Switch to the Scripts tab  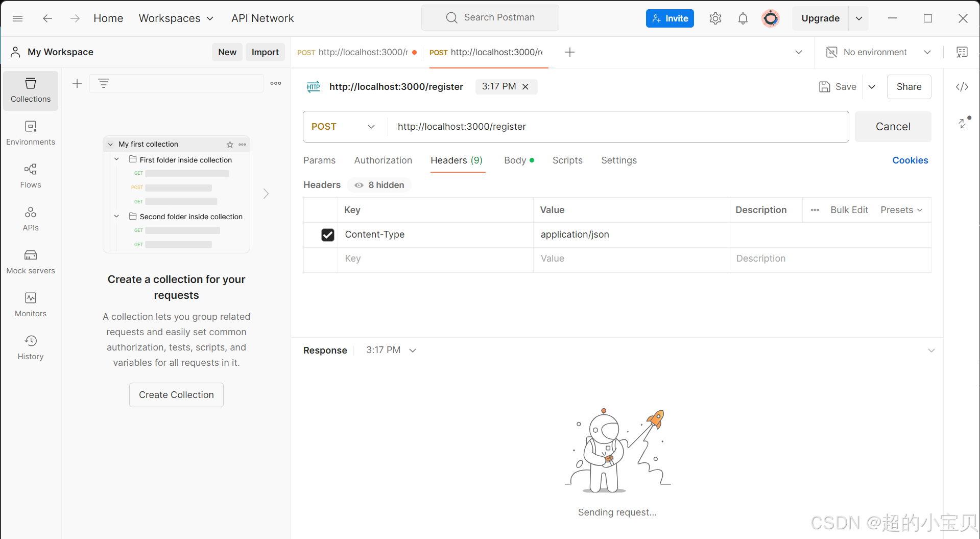567,160
